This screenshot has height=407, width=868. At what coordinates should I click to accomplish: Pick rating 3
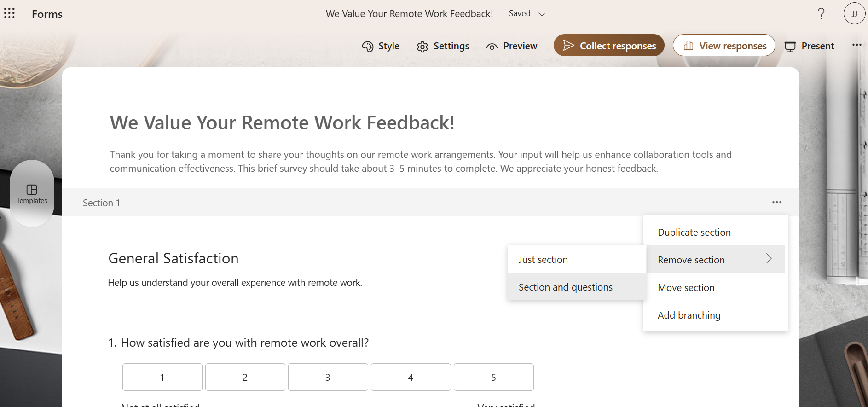point(328,377)
